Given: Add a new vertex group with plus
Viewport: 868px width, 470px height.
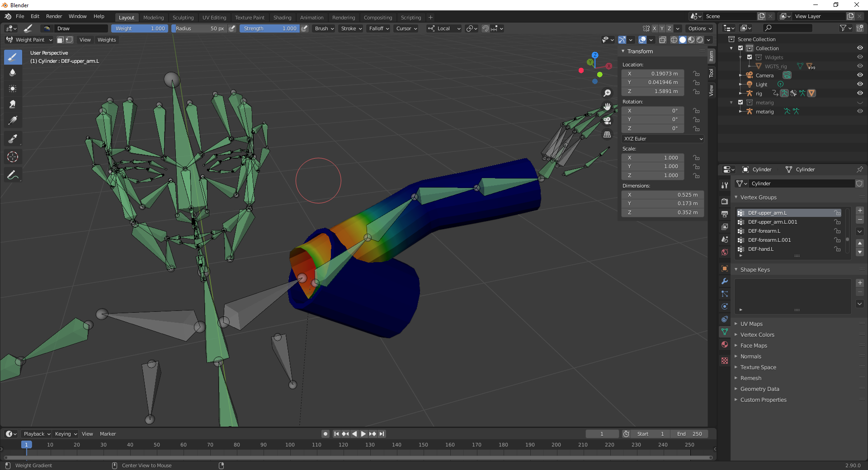Looking at the screenshot, I should click(x=860, y=211).
